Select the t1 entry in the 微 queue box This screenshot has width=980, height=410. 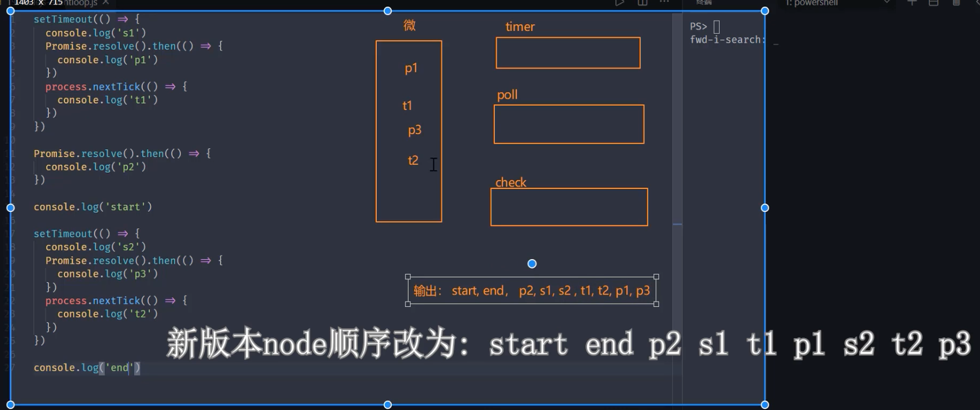(x=407, y=105)
